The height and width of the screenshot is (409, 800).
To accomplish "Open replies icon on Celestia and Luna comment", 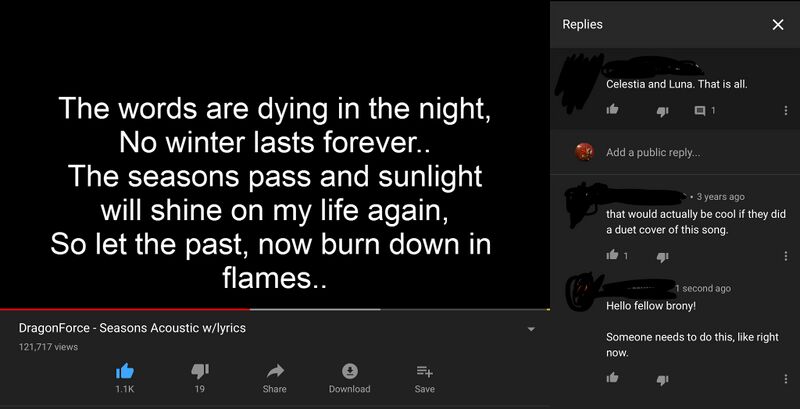I will coord(700,110).
